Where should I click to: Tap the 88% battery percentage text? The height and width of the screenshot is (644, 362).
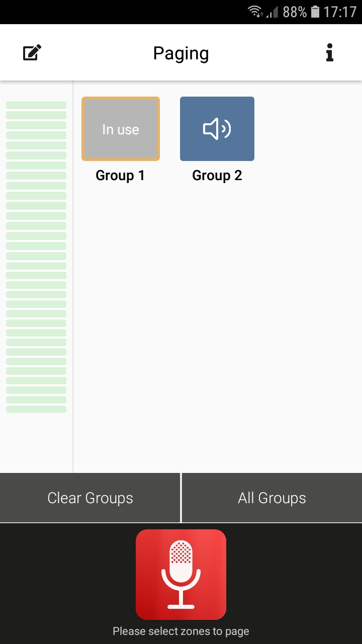coord(295,12)
